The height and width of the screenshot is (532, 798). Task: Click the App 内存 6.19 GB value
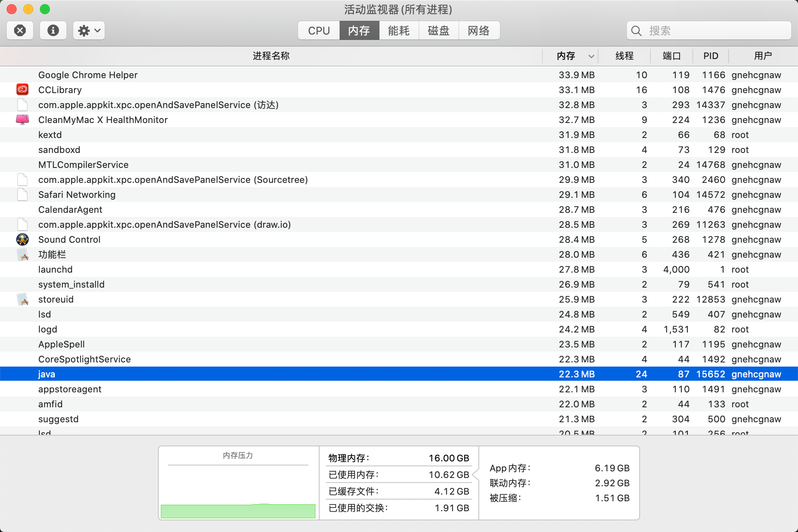[x=612, y=468]
